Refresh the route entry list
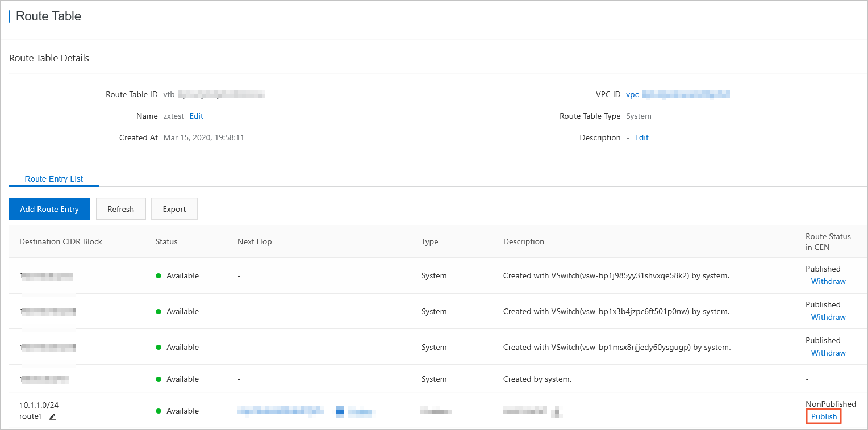 pyautogui.click(x=120, y=208)
